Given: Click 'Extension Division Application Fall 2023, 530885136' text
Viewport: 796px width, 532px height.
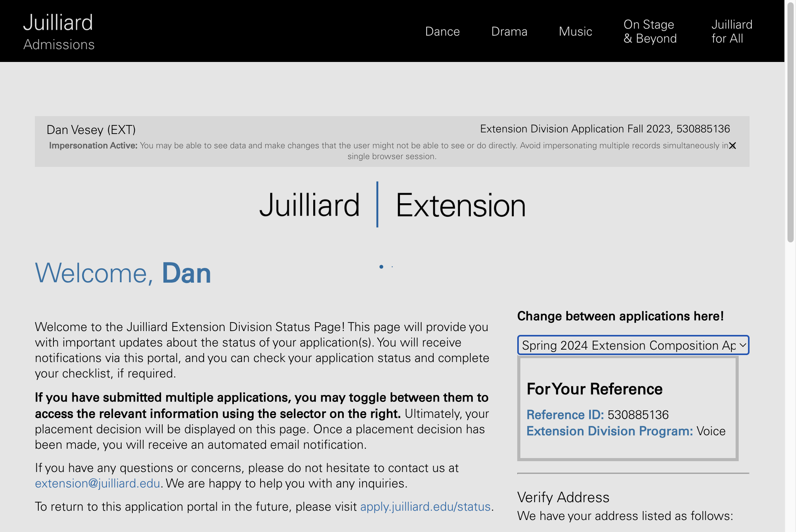Looking at the screenshot, I should point(605,129).
